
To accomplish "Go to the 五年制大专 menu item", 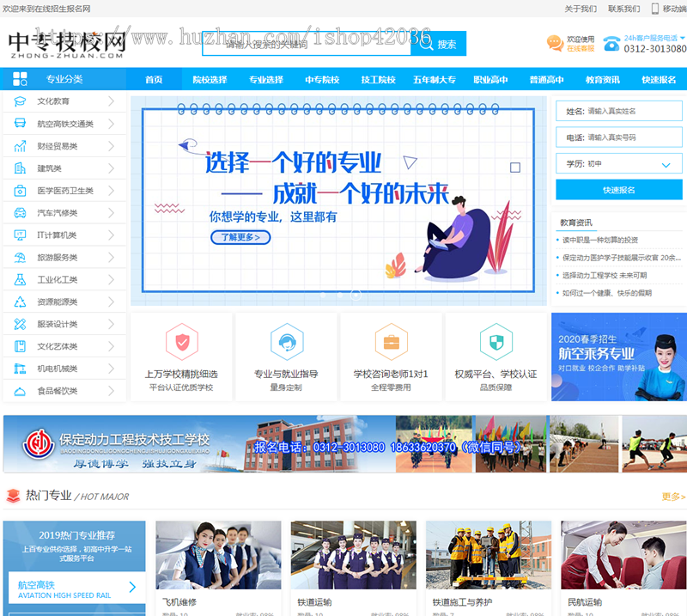I will pos(434,80).
